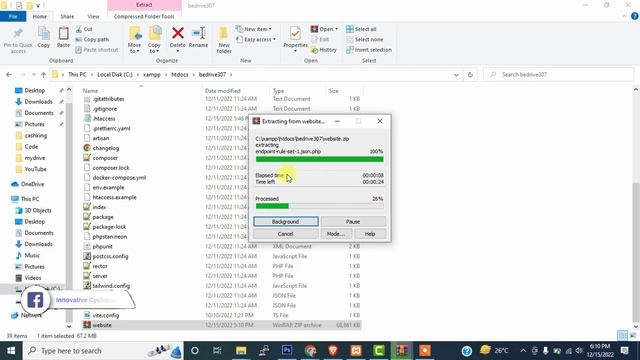The width and height of the screenshot is (640, 360).
Task: Expand the Open dropdown in ribbon
Action: (x=324, y=29)
